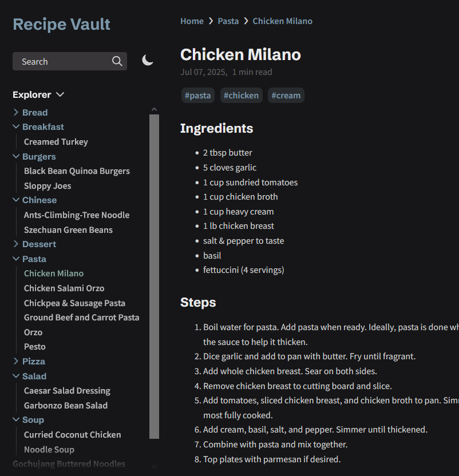The width and height of the screenshot is (459, 476).
Task: Open the Creamed Turkey recipe
Action: pyautogui.click(x=56, y=142)
